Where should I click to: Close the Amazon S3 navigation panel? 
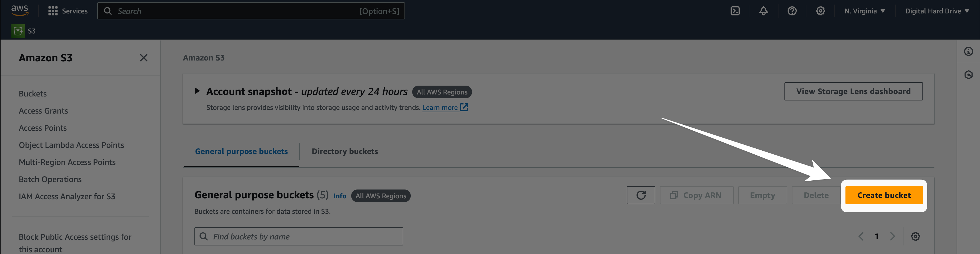point(143,58)
